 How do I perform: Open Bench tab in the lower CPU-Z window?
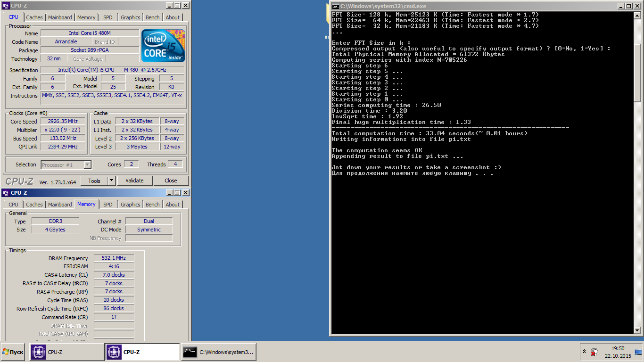point(153,205)
